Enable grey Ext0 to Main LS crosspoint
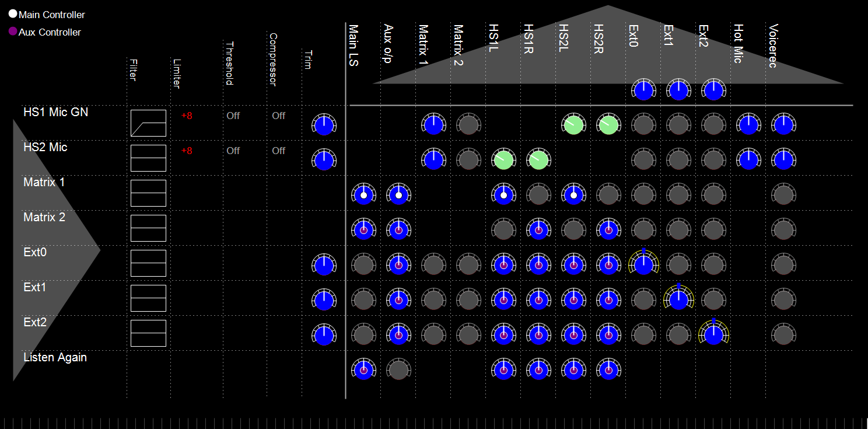Viewport: 868px width, 429px height. pos(363,265)
